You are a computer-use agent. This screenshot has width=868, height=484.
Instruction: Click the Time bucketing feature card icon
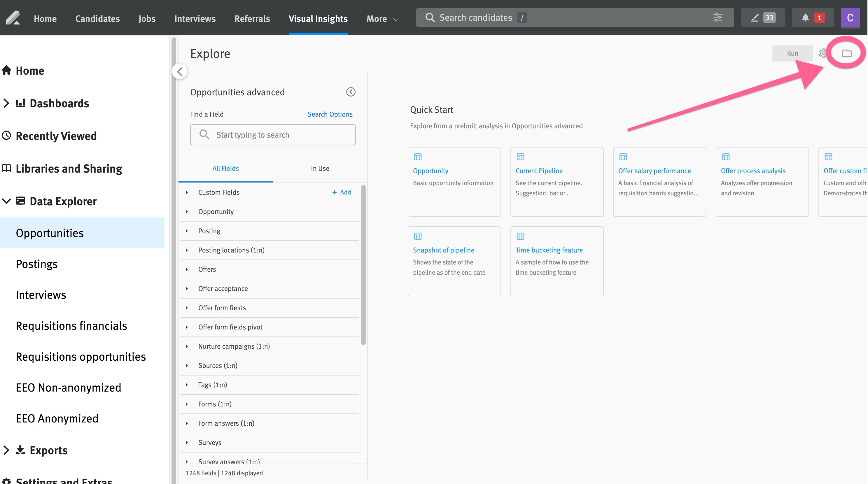coord(520,236)
